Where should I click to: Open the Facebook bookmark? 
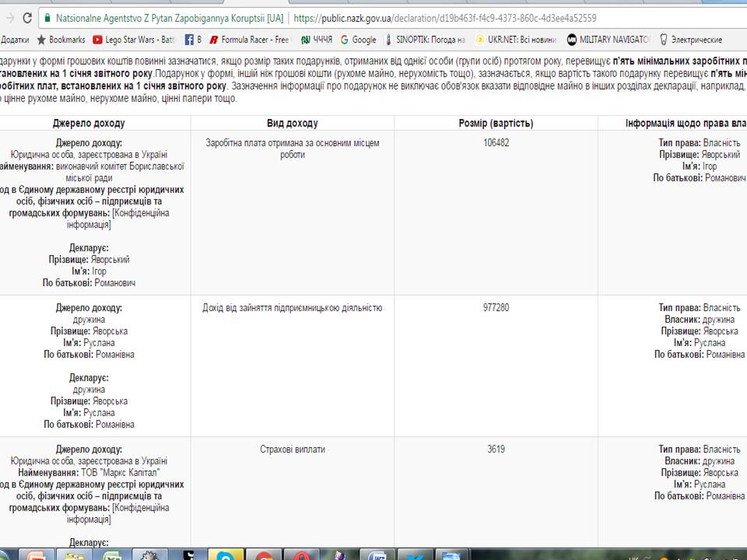pos(192,40)
